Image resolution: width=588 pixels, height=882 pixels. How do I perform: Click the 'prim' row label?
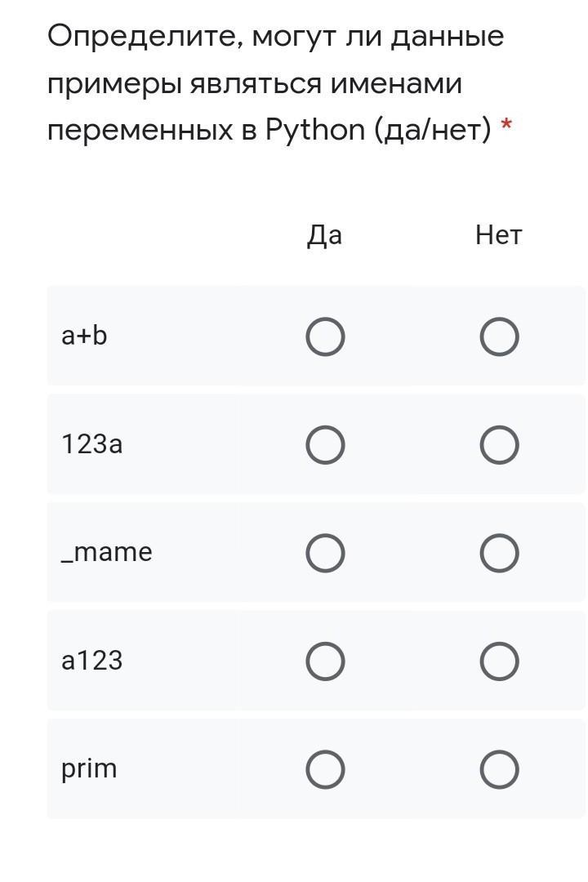89,768
